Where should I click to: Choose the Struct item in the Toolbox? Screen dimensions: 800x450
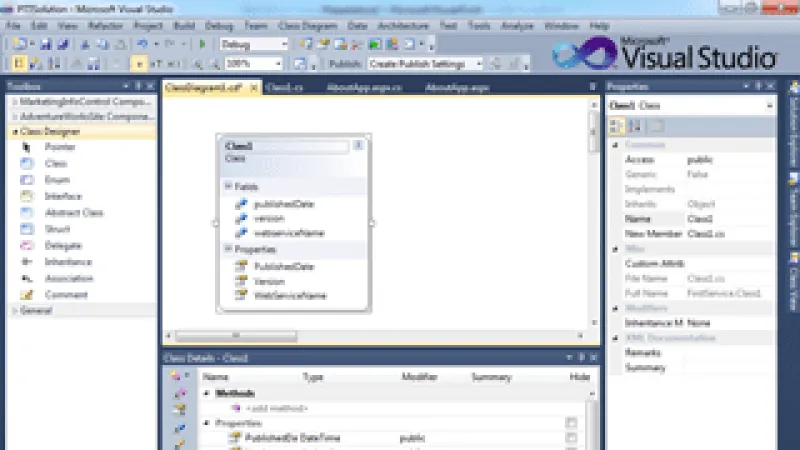pyautogui.click(x=57, y=229)
